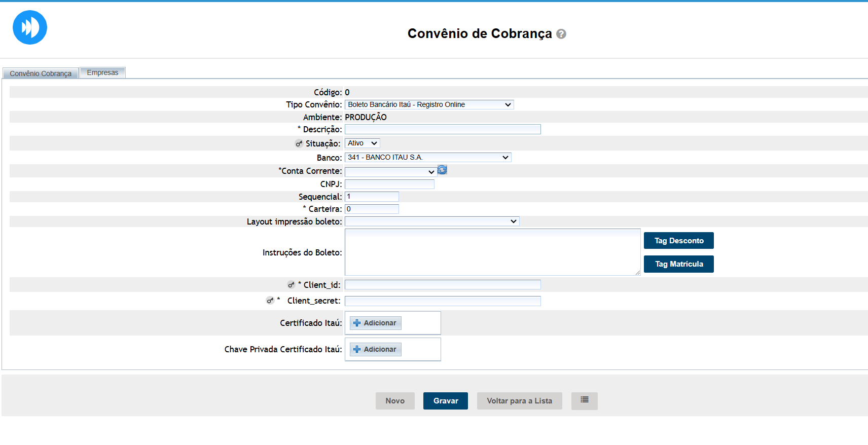Viewport: 868px width, 445px height.
Task: Open the list view icon button
Action: point(585,401)
